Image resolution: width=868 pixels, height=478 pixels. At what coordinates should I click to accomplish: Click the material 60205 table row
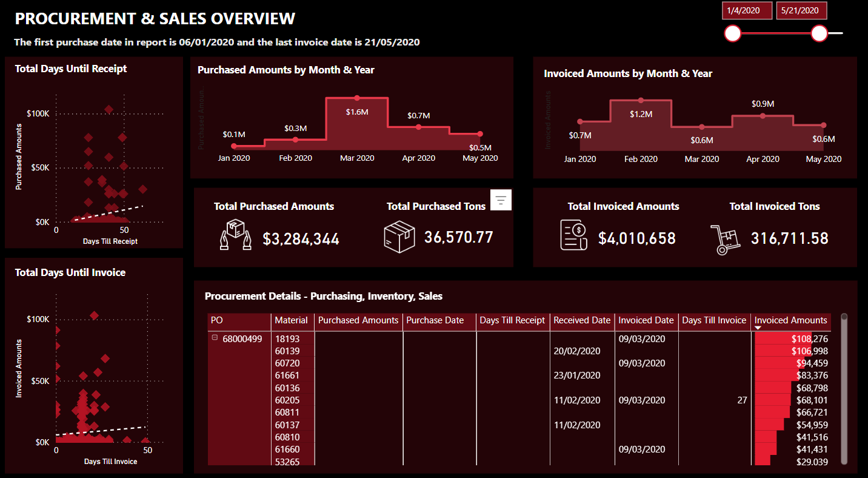[287, 400]
